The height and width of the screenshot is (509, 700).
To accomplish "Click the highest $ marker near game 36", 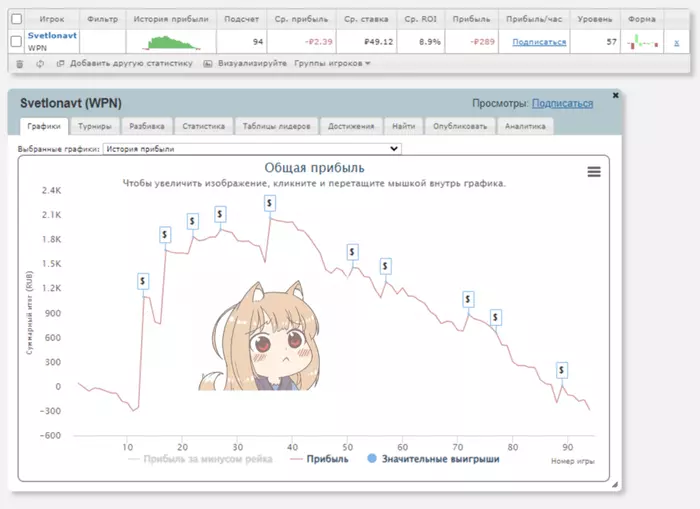I will tap(270, 203).
